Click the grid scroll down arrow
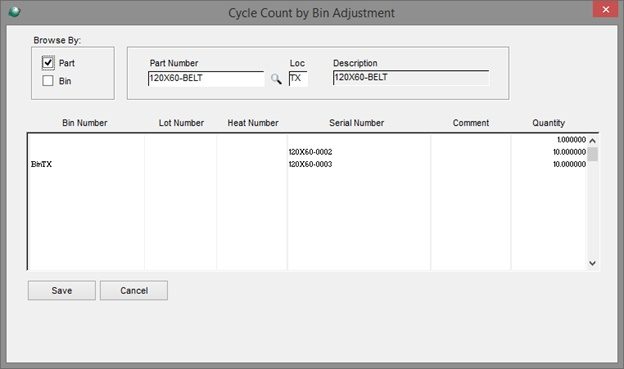 point(592,263)
